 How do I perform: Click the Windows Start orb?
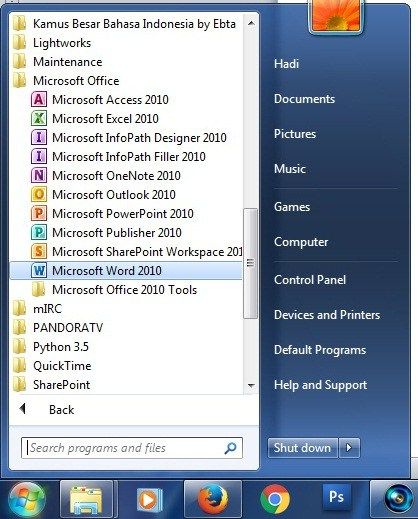(27, 500)
